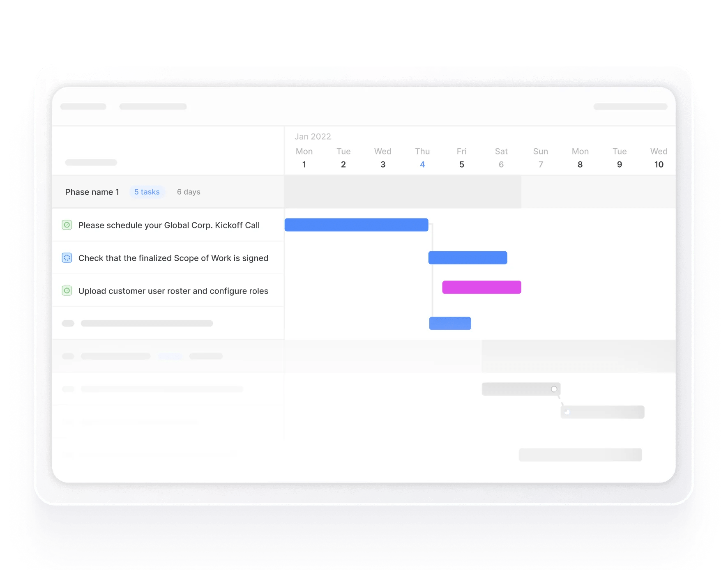
Task: Select Mon 1 in the date header
Action: click(x=304, y=158)
